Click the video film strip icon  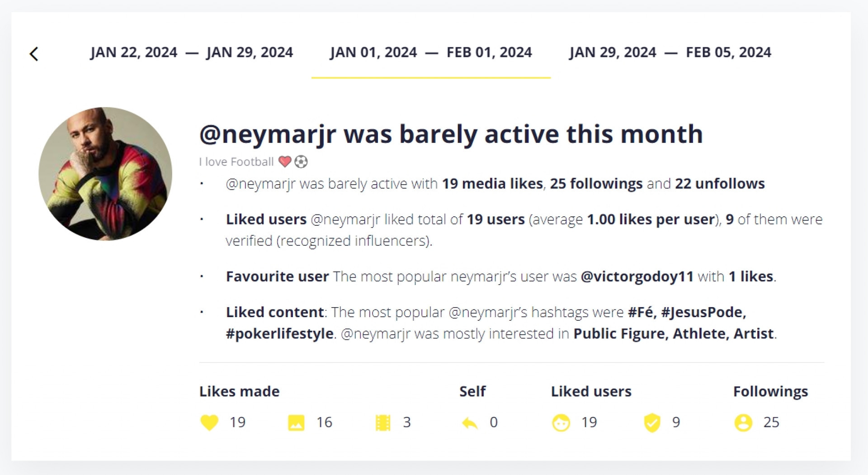(x=383, y=423)
